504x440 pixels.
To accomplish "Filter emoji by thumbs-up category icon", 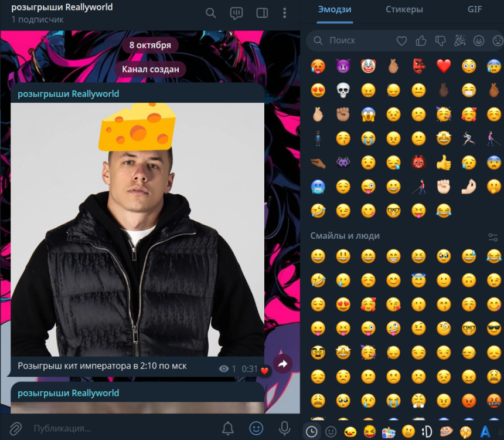I will [421, 41].
